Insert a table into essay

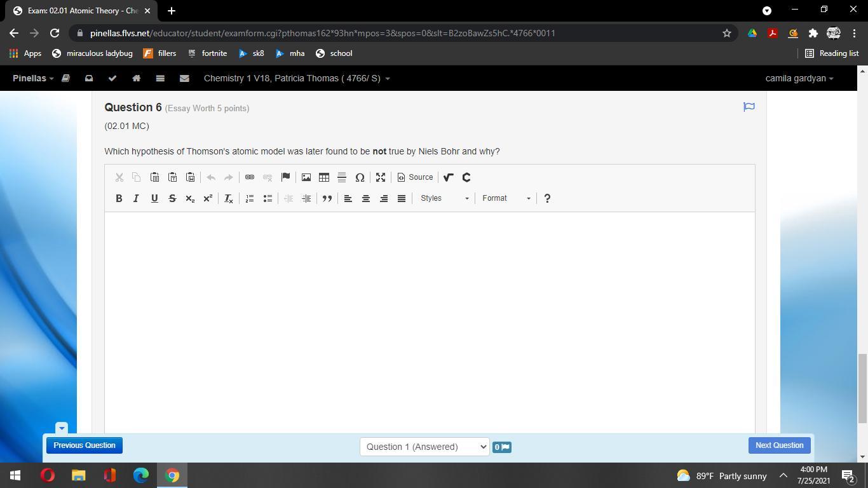(324, 177)
